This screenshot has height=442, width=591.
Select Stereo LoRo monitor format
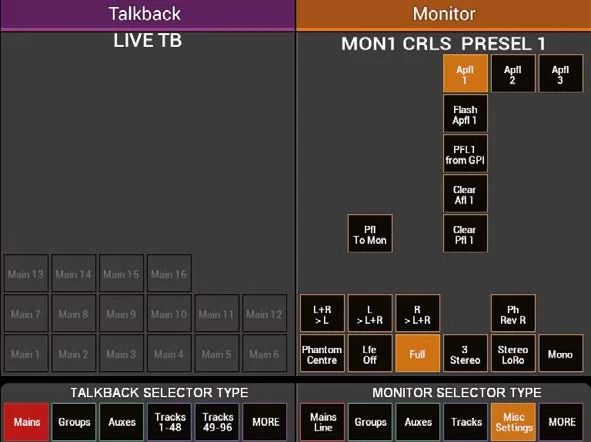click(513, 353)
